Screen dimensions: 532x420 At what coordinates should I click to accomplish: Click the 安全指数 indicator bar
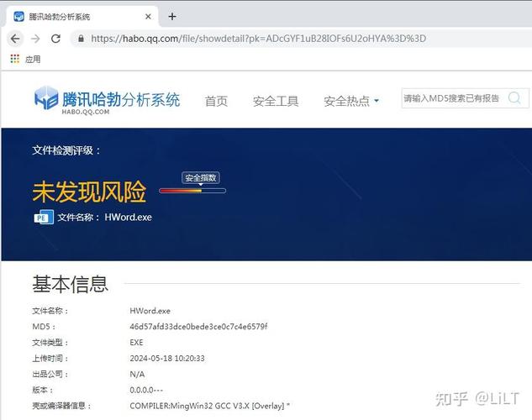pos(192,191)
